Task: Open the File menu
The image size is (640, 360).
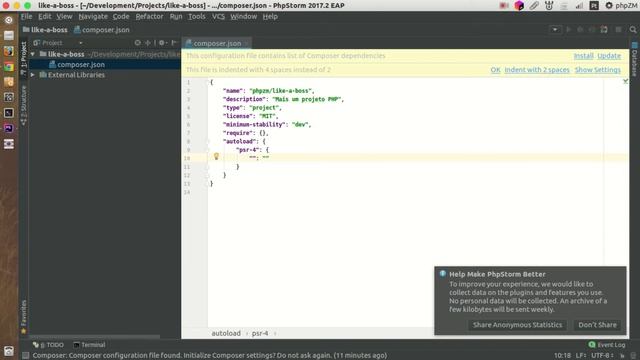Action: coord(27,16)
